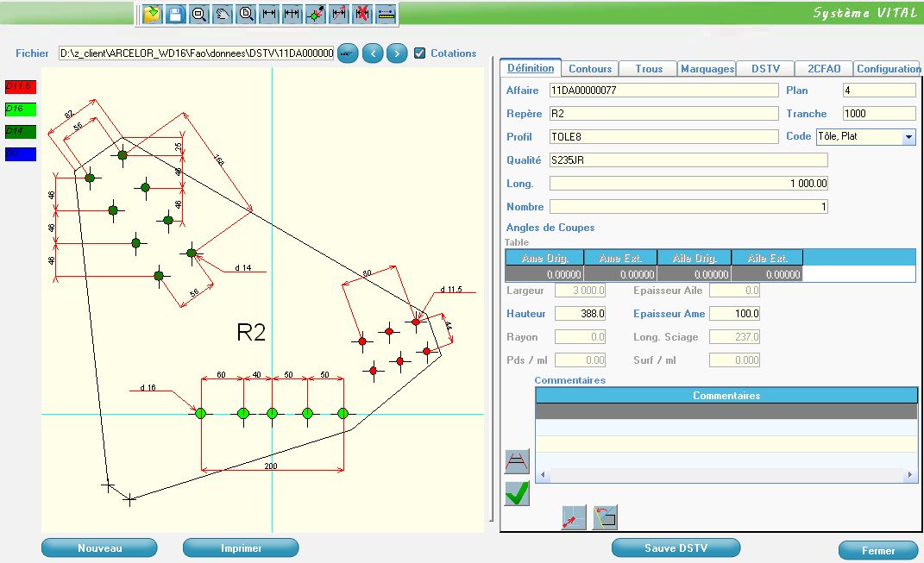Screen dimensions: 924x563
Task: Click the comments scrollbar right arrow
Action: 910,475
